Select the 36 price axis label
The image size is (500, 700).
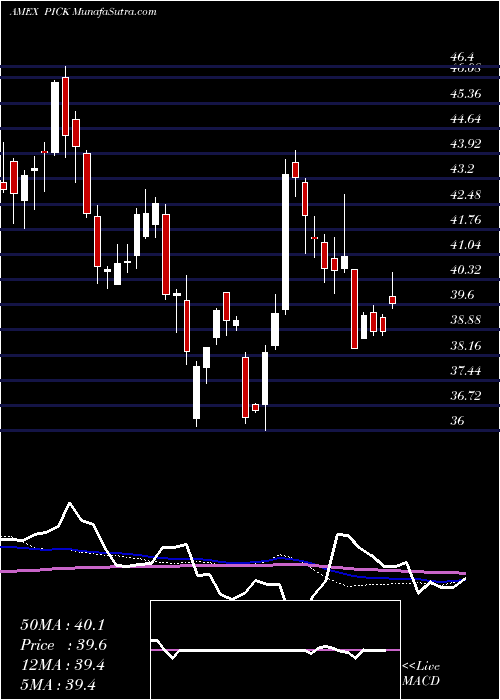(458, 421)
